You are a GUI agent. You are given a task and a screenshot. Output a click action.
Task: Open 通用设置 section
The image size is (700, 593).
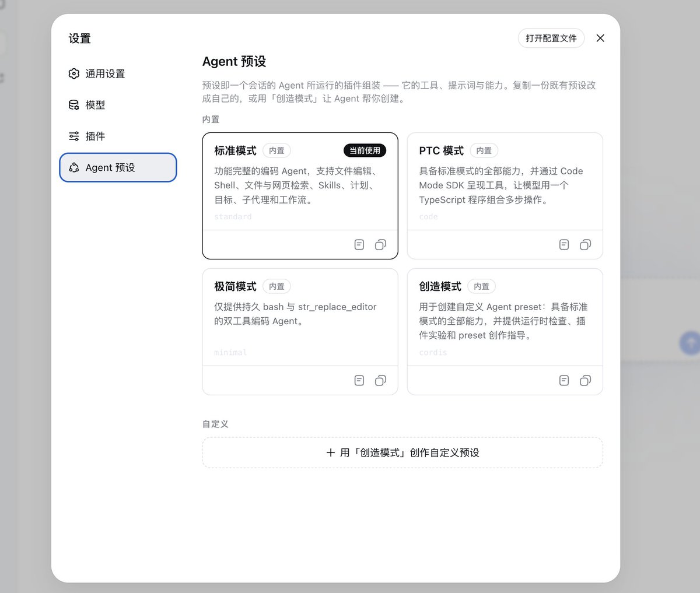[x=118, y=73]
